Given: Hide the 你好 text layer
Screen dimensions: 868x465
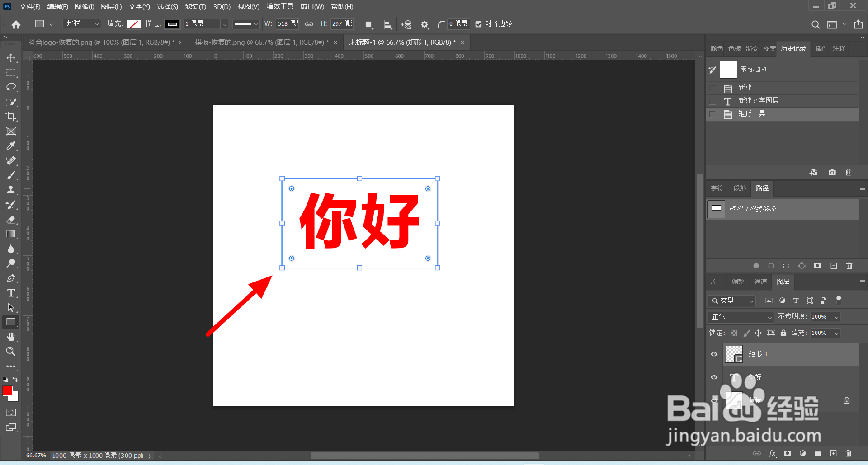Looking at the screenshot, I should [714, 377].
